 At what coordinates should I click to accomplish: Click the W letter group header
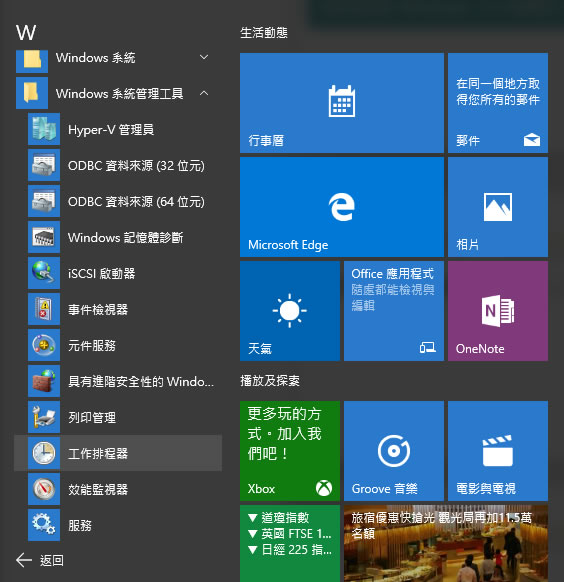26,33
